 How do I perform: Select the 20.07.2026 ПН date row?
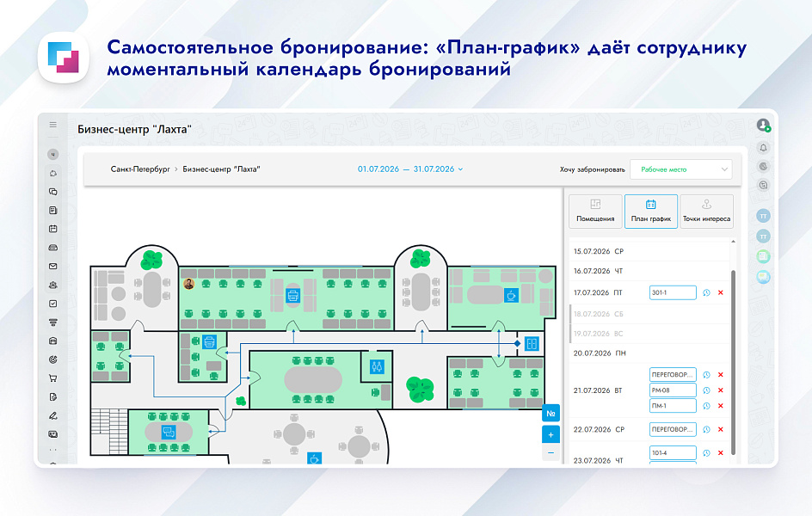[x=649, y=353]
